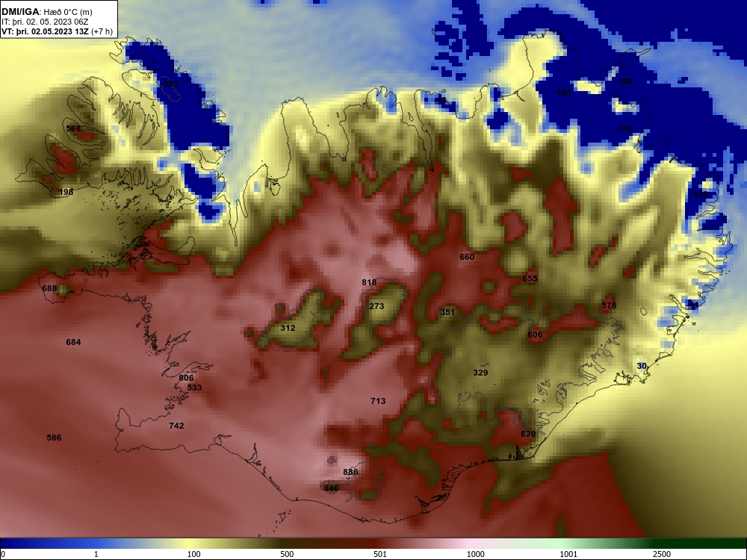The width and height of the screenshot is (747, 560).
Task: Click the legend label 100
Action: click(x=194, y=554)
